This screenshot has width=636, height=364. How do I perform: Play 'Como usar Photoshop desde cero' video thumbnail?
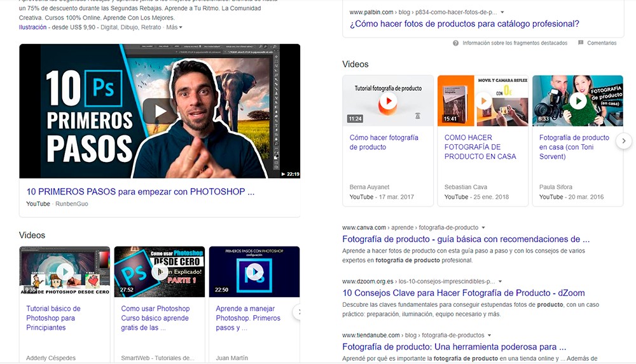160,271
